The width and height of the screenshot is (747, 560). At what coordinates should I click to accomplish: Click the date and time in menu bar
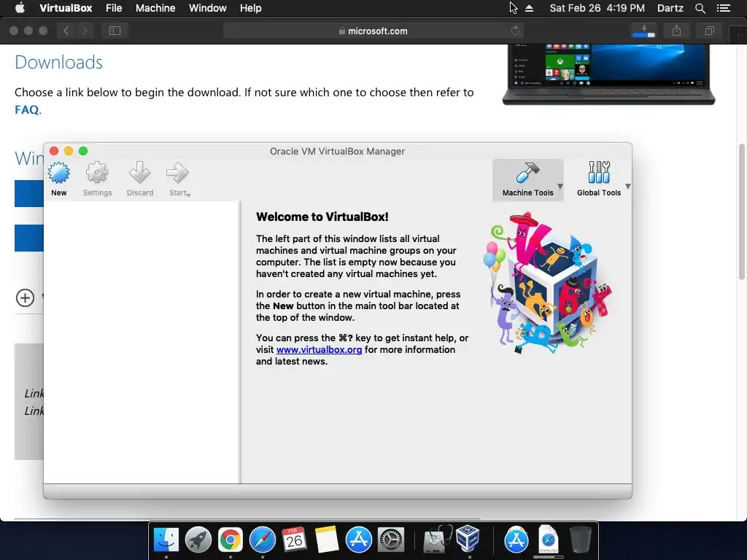tap(597, 8)
